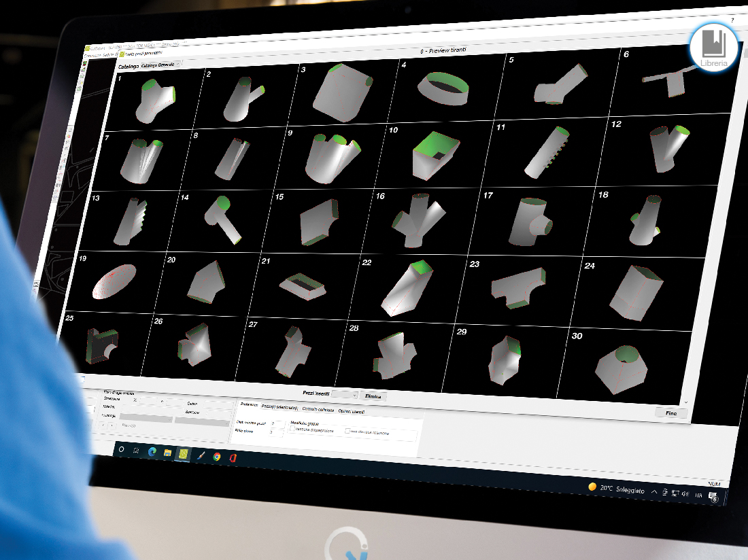Click the ITA language indicator
Image resolution: width=748 pixels, height=560 pixels.
(x=698, y=495)
